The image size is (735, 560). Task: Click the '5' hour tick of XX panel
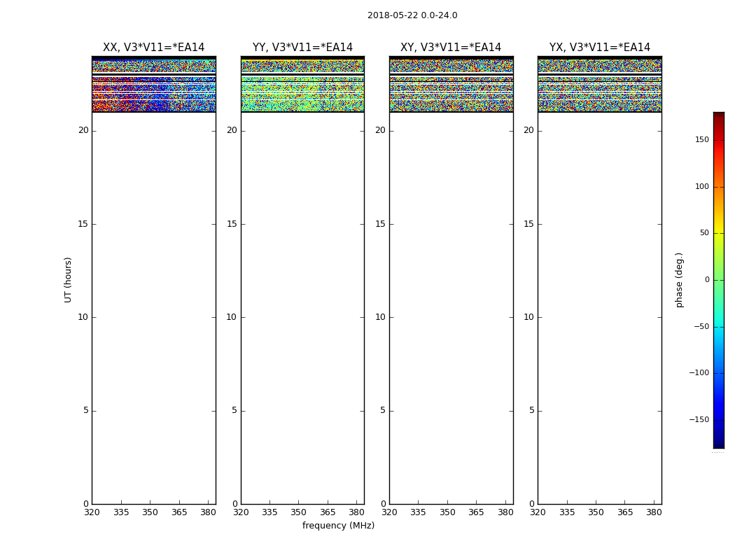point(86,410)
